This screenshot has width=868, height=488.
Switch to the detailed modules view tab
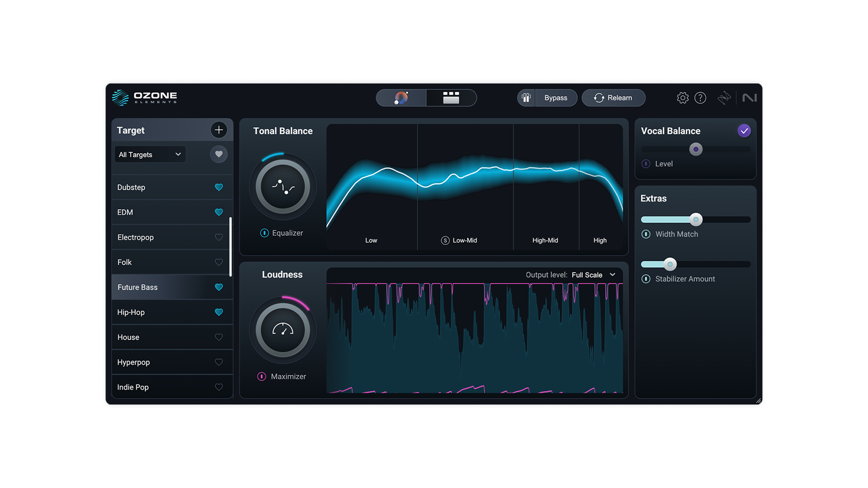click(451, 98)
